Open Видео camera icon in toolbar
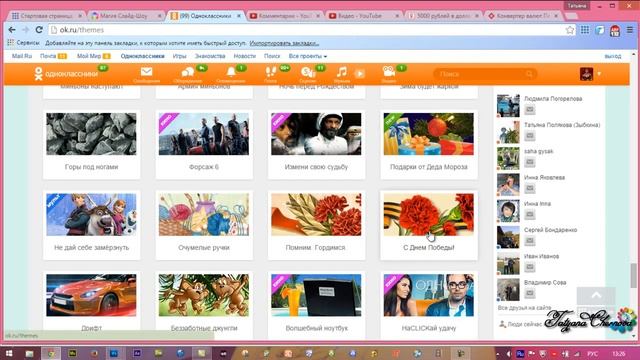This screenshot has width=640, height=360. click(389, 72)
